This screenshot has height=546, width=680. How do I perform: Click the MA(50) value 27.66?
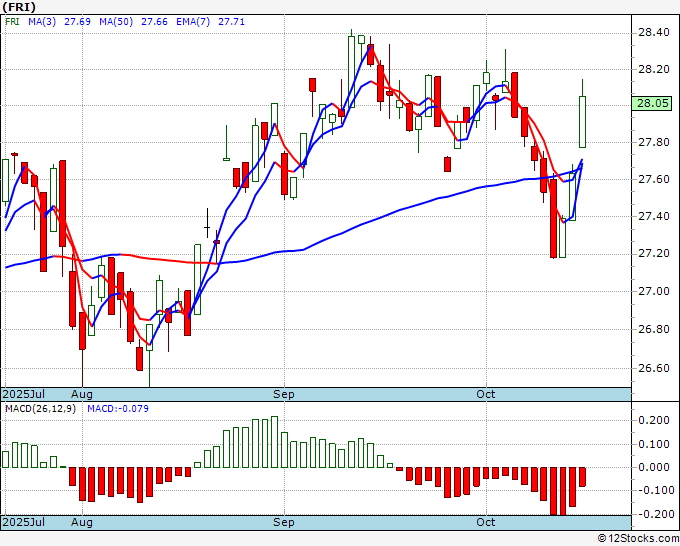pyautogui.click(x=154, y=22)
